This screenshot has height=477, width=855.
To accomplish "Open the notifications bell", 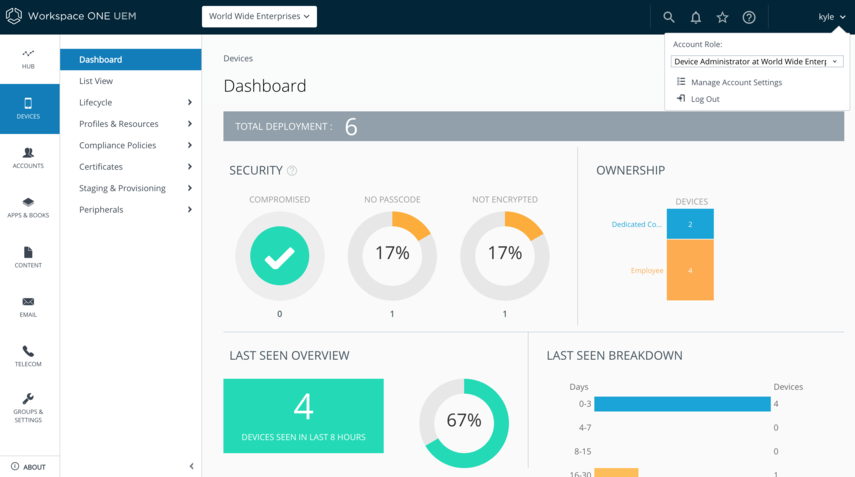I will [x=696, y=17].
